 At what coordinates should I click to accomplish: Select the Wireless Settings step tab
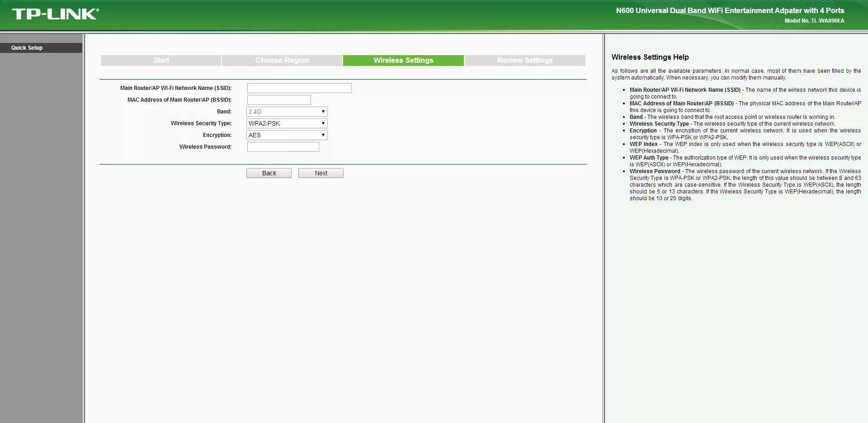[403, 61]
